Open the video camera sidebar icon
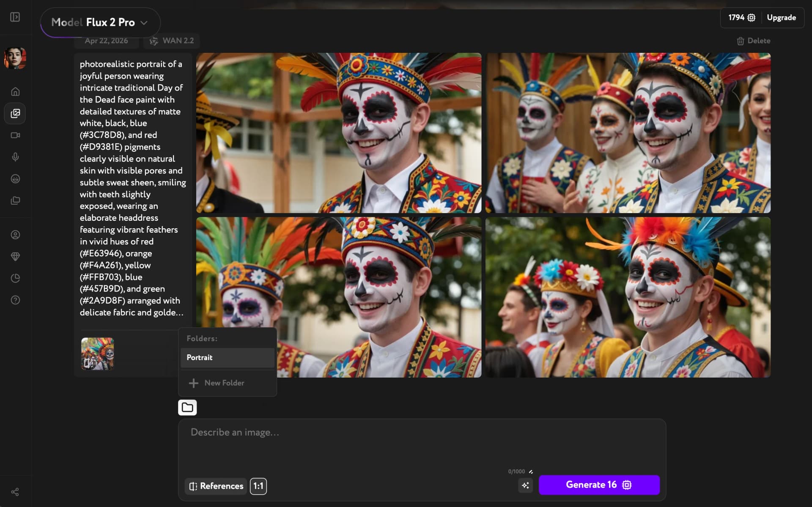 15,135
